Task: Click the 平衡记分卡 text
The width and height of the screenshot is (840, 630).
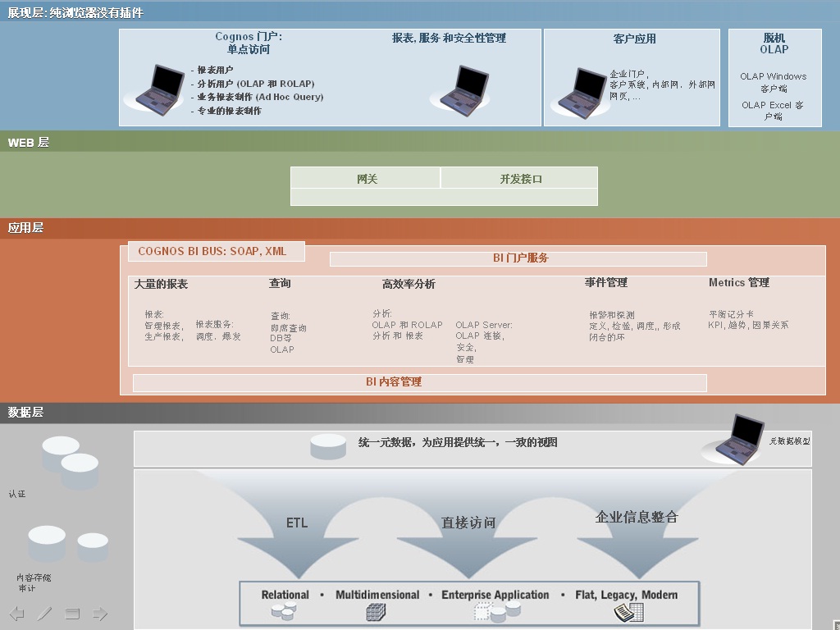Action: tap(731, 314)
